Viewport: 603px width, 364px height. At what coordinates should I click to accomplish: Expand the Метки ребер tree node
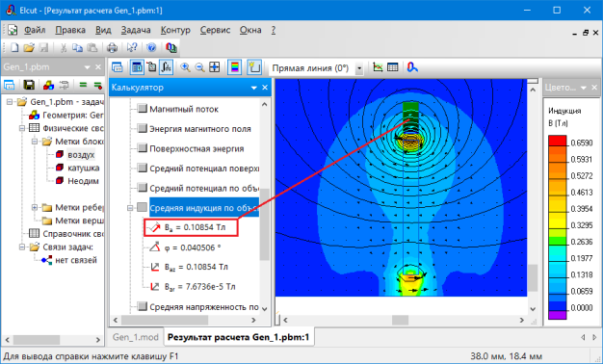coord(35,208)
